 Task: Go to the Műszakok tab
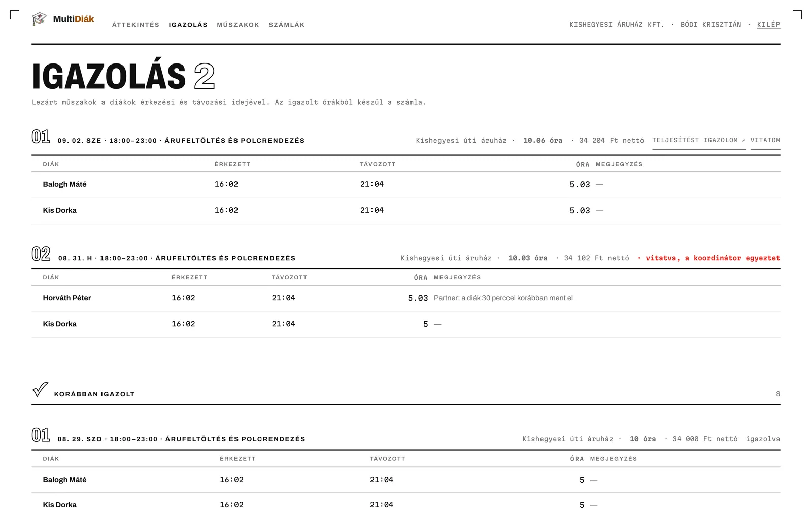coord(238,25)
